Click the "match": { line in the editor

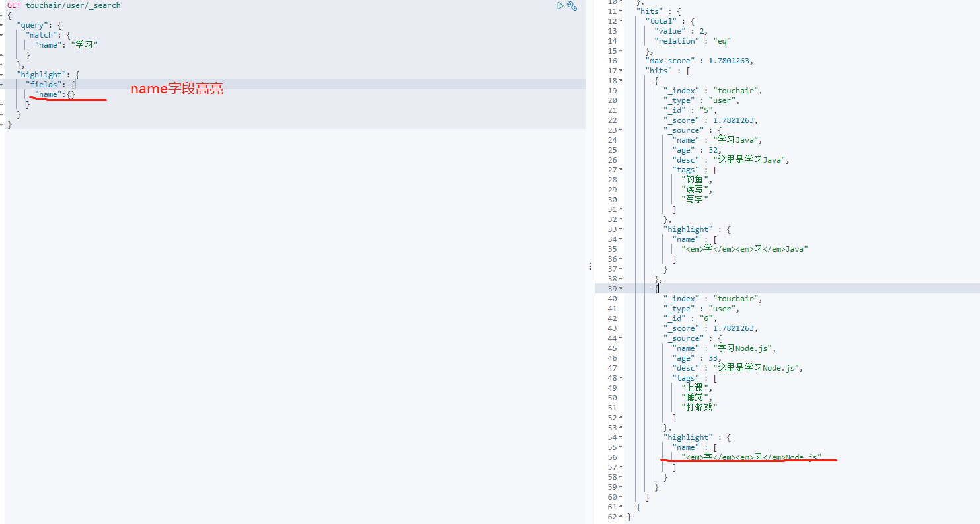pos(48,35)
